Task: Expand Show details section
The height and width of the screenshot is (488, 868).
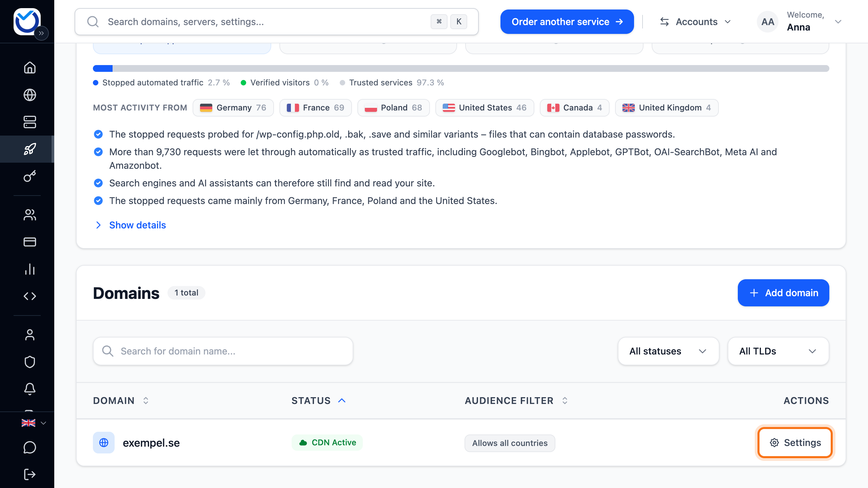Action: (x=130, y=225)
